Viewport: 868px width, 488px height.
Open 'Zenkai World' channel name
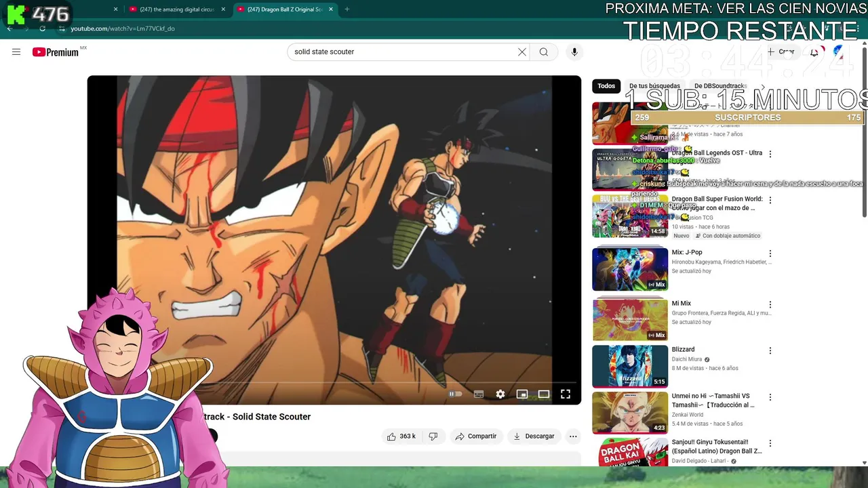click(x=688, y=415)
